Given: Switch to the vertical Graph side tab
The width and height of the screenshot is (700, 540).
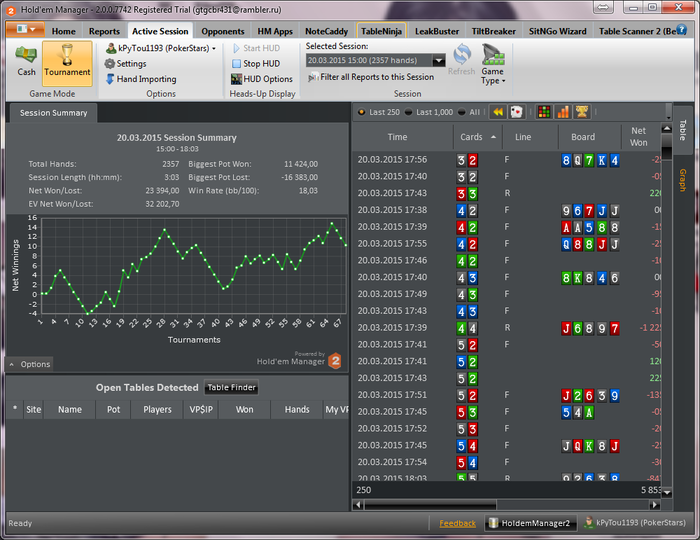Looking at the screenshot, I should [683, 180].
